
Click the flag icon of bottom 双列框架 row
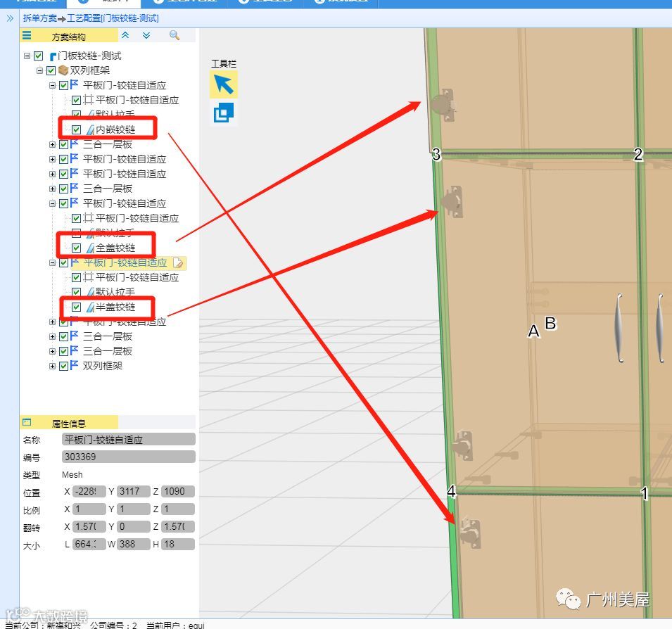point(74,365)
